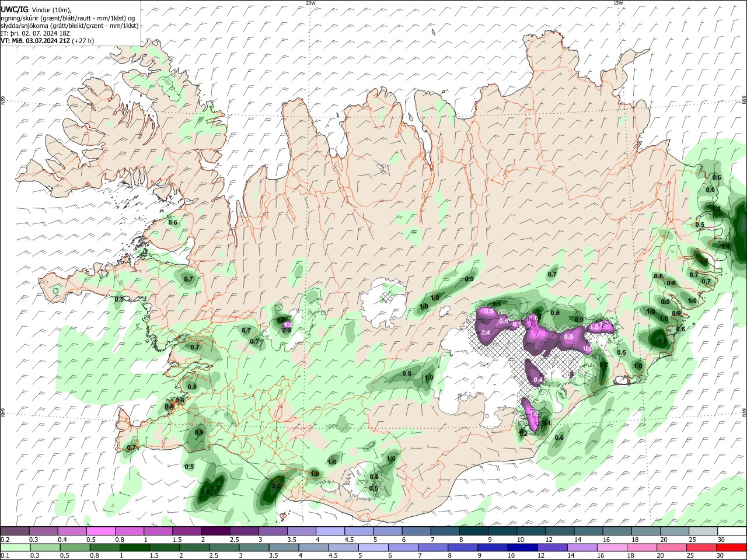Viewport: 747px width, 560px height.
Task: Pick lower legend swatch starting at 4.5
Action: [343, 548]
